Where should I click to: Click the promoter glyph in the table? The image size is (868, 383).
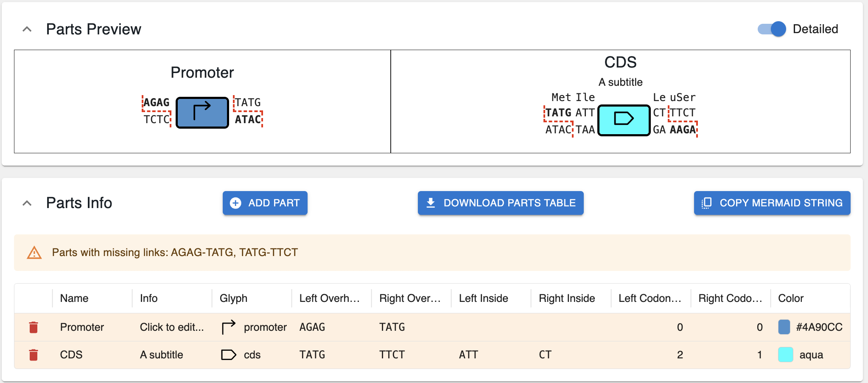pos(228,327)
